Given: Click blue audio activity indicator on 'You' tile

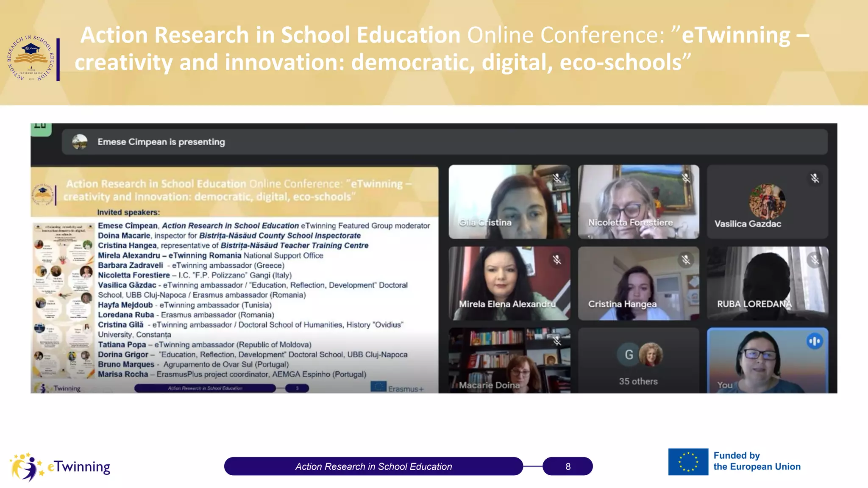Looking at the screenshot, I should 815,341.
